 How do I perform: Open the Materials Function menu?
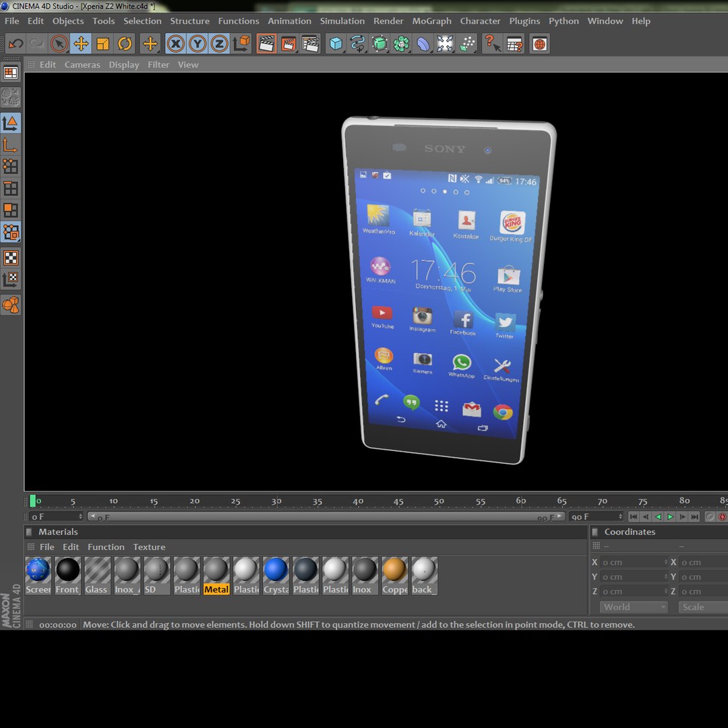pos(106,547)
